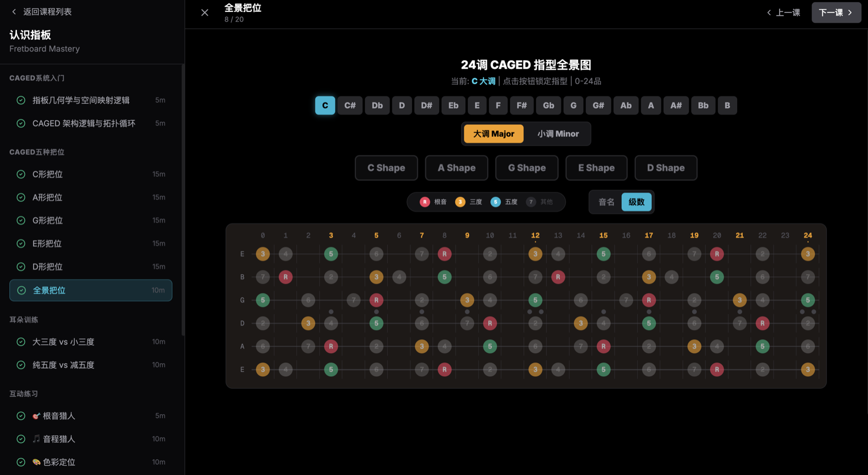Viewport: 868px width, 475px height.
Task: Click the blue fifth legend dot 五度
Action: [x=495, y=202]
